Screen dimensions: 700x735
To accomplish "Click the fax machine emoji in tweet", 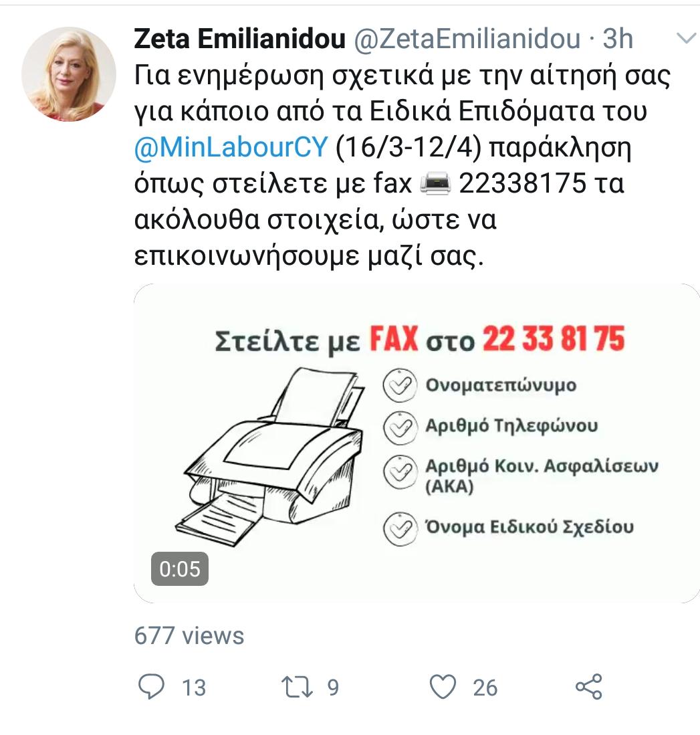I will coord(435,183).
